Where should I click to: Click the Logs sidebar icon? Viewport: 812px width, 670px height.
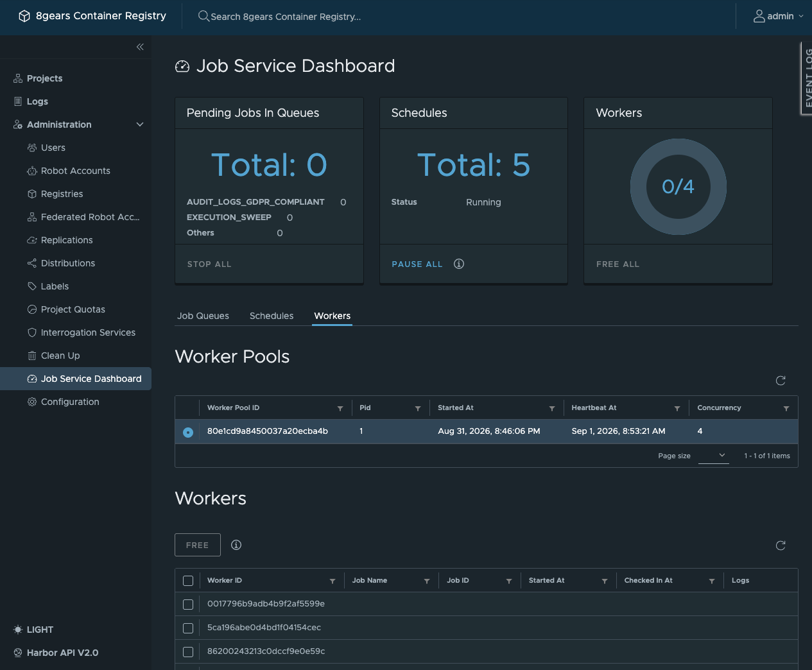coord(18,101)
